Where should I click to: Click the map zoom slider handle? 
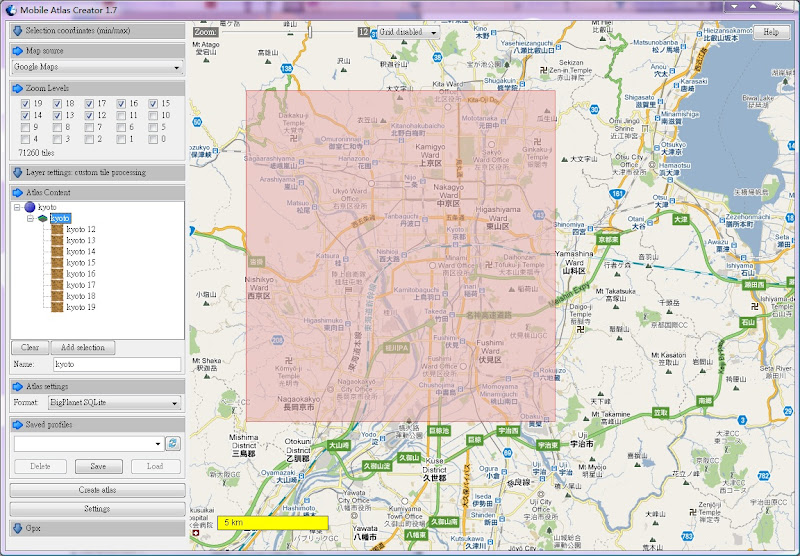pyautogui.click(x=309, y=32)
